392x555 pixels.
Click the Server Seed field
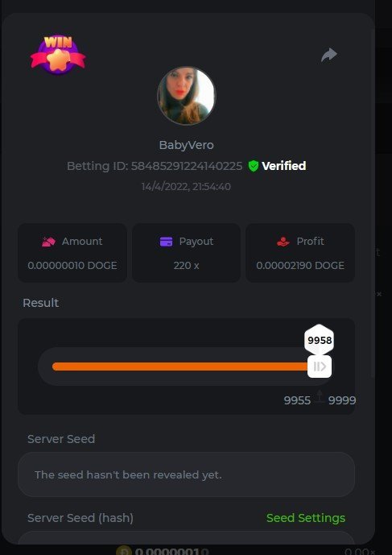point(186,474)
